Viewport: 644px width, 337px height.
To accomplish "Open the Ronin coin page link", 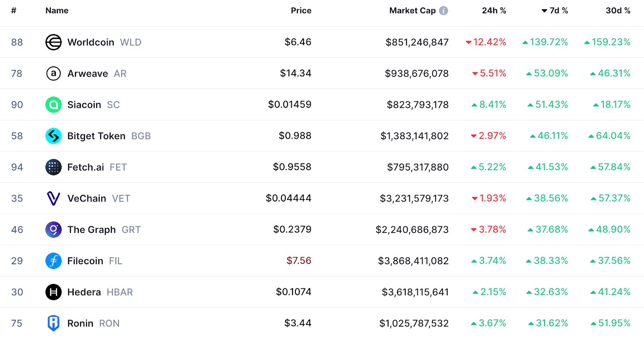I will pyautogui.click(x=80, y=323).
